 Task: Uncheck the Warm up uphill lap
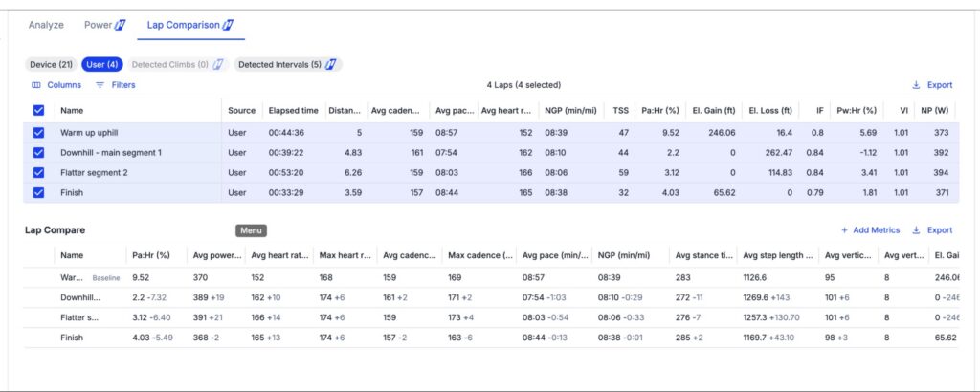pos(38,132)
